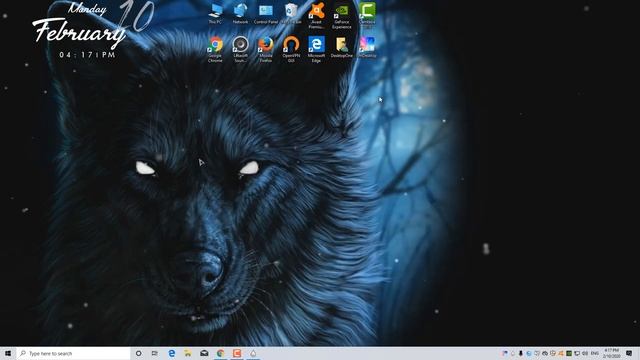Select the Avast Premium desktop shortcut
The width and height of the screenshot is (640, 360).
point(316,16)
